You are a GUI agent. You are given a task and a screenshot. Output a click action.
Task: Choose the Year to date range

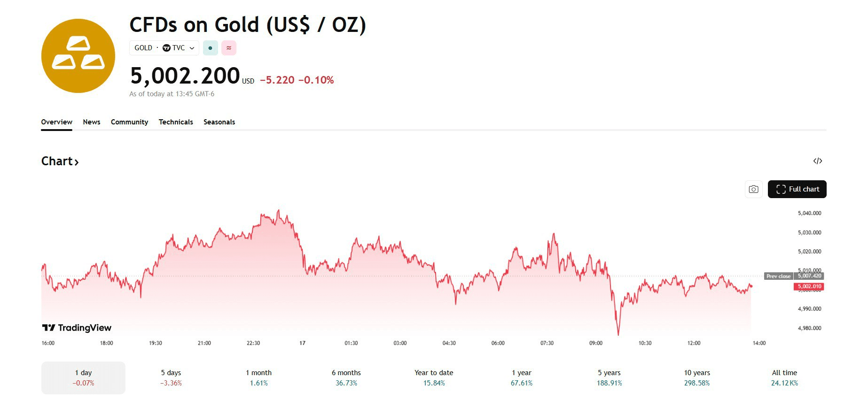434,377
